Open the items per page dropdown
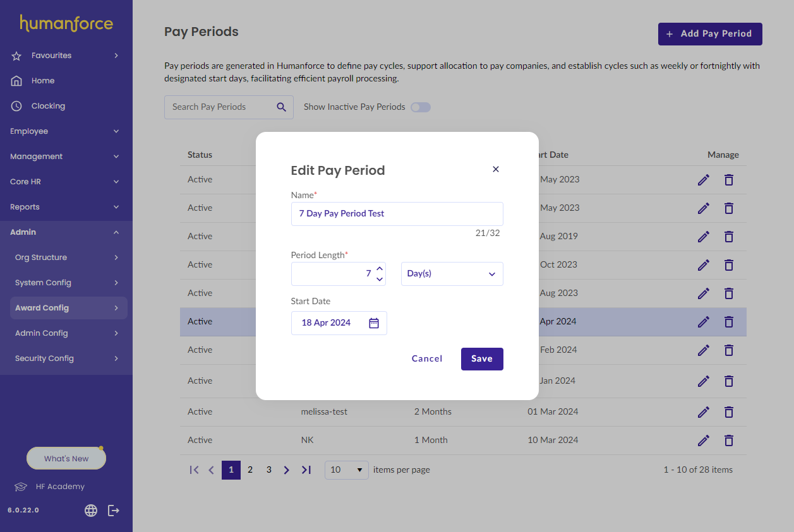The height and width of the screenshot is (532, 794). [x=346, y=470]
